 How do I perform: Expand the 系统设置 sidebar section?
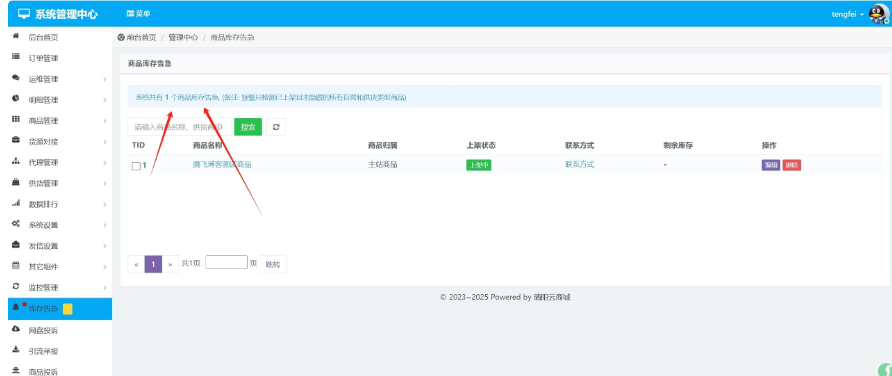click(x=60, y=225)
